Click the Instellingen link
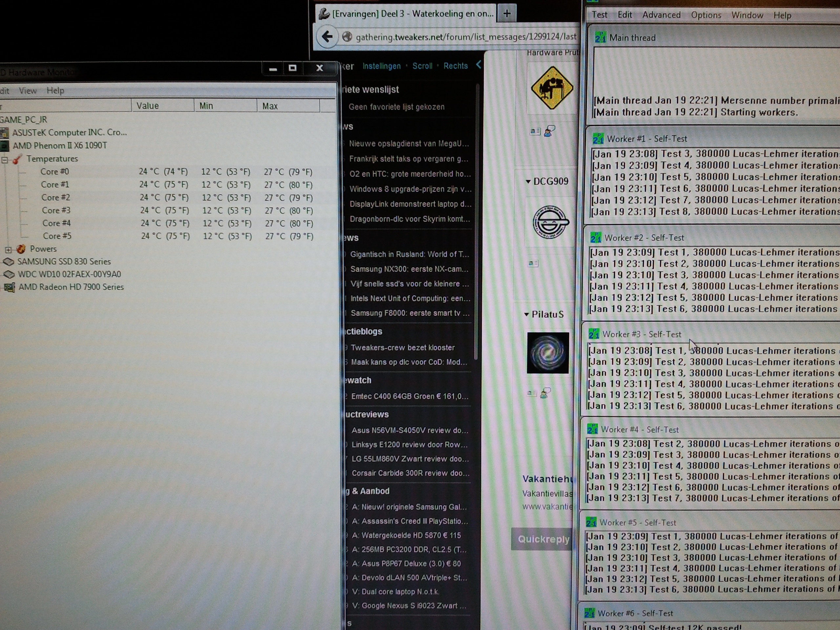Image resolution: width=840 pixels, height=630 pixels. coord(381,66)
